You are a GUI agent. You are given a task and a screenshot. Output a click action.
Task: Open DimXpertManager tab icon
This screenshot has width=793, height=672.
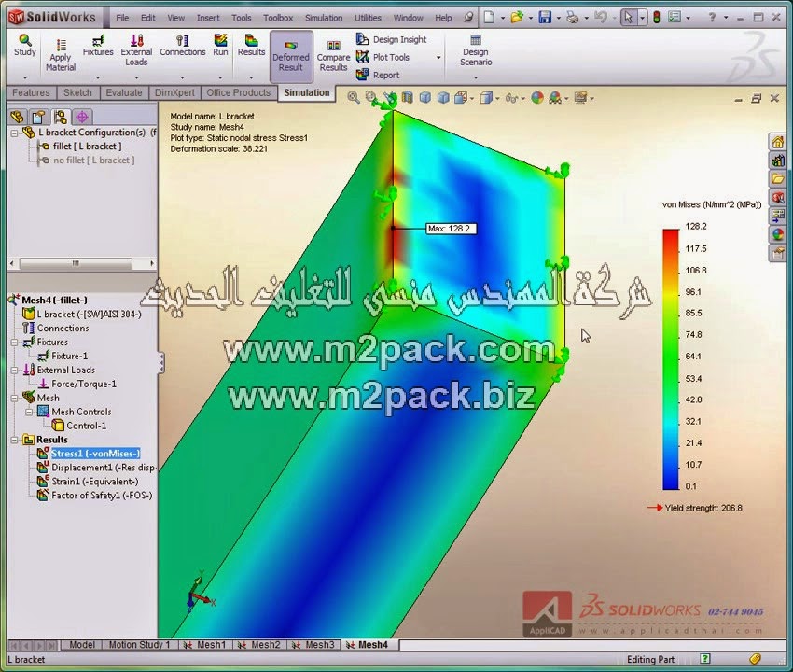82,117
